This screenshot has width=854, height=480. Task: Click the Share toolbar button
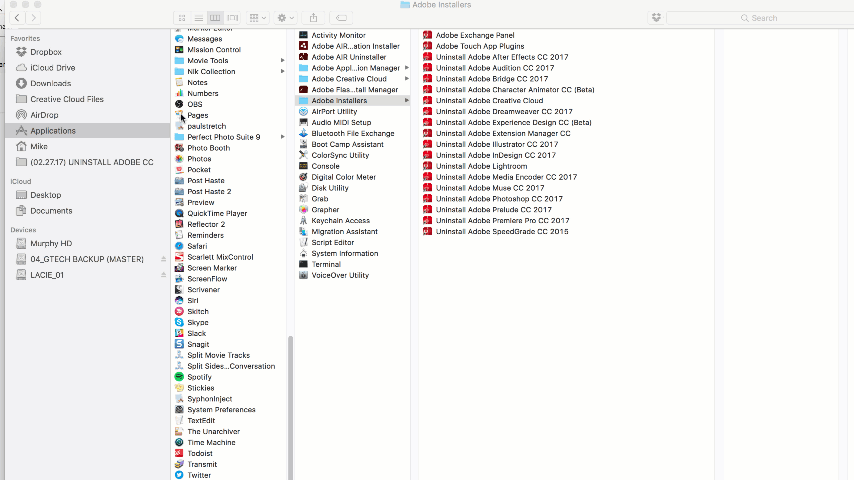pyautogui.click(x=314, y=18)
